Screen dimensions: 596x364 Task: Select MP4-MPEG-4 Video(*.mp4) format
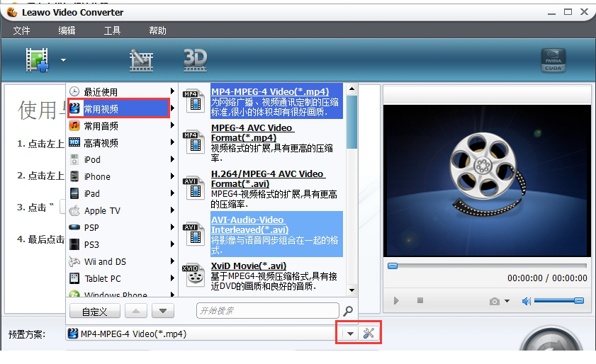tap(276, 101)
